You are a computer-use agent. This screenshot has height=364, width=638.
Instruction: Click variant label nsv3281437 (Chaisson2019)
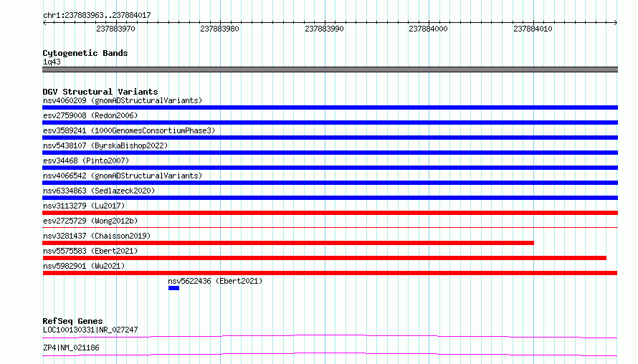[97, 236]
